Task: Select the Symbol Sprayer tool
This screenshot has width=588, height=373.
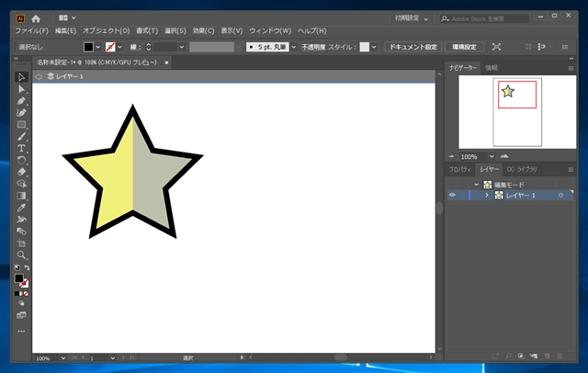Action: tap(21, 220)
